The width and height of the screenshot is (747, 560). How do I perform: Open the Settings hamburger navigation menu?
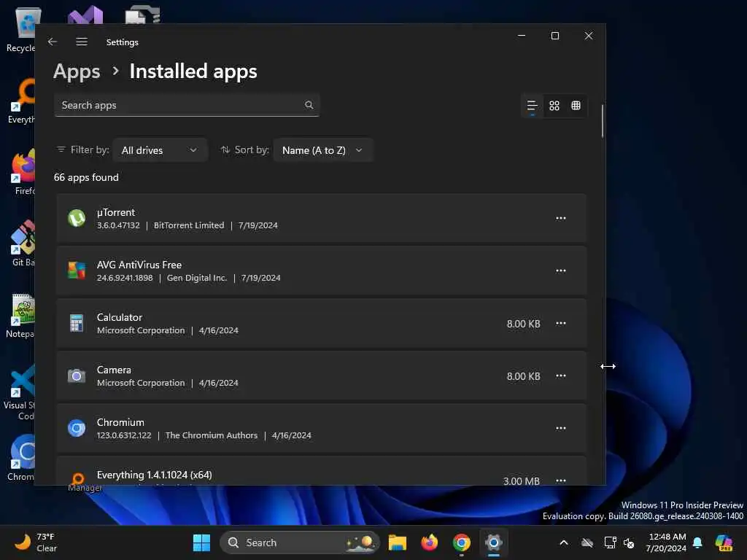click(x=82, y=42)
